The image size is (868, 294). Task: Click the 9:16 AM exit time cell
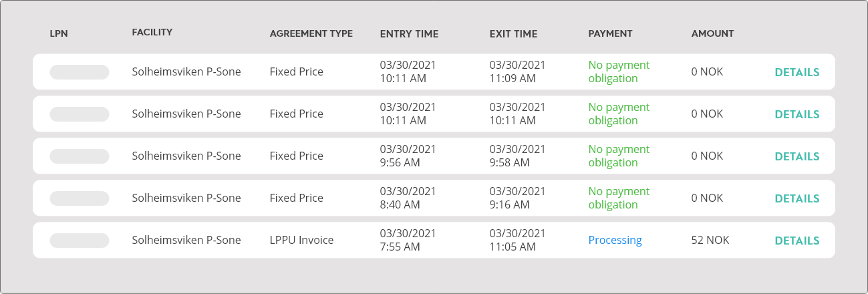pyautogui.click(x=517, y=198)
